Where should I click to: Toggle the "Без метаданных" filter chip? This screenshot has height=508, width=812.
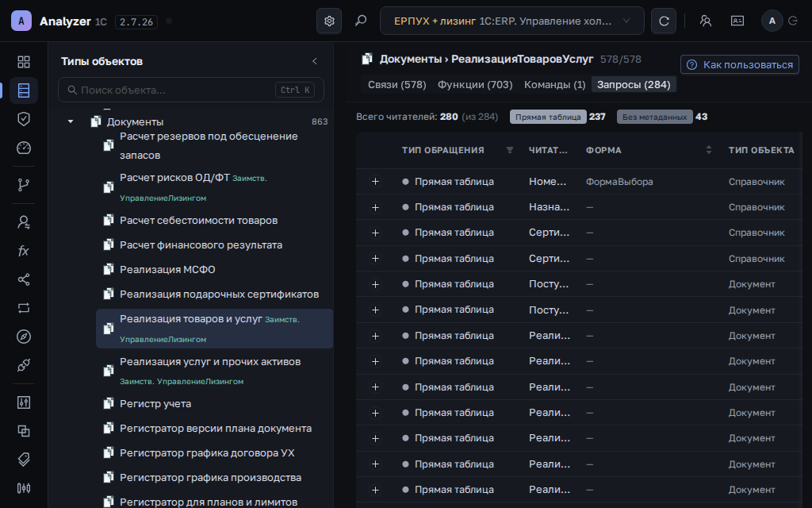(654, 117)
